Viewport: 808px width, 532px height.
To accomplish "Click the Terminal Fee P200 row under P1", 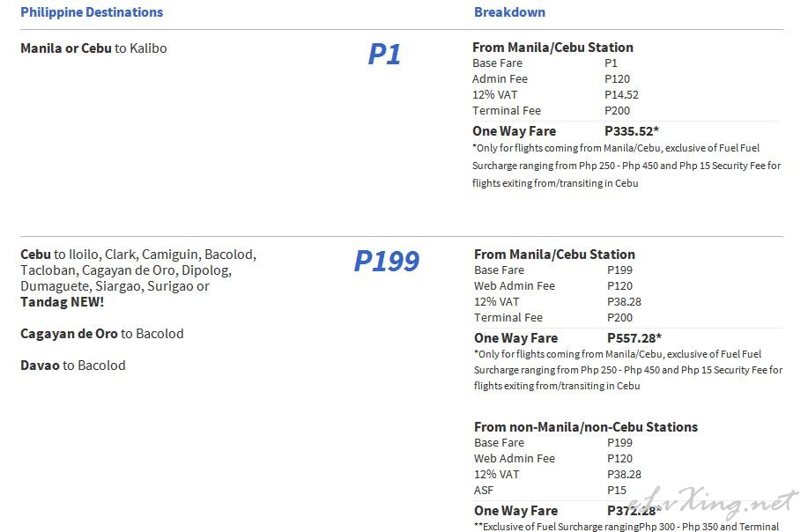I will [x=552, y=111].
